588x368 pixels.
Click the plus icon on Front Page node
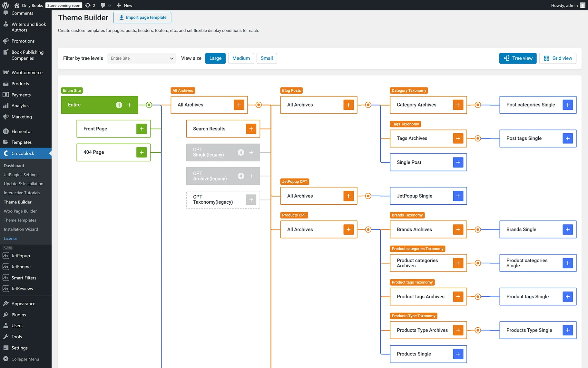tap(142, 129)
